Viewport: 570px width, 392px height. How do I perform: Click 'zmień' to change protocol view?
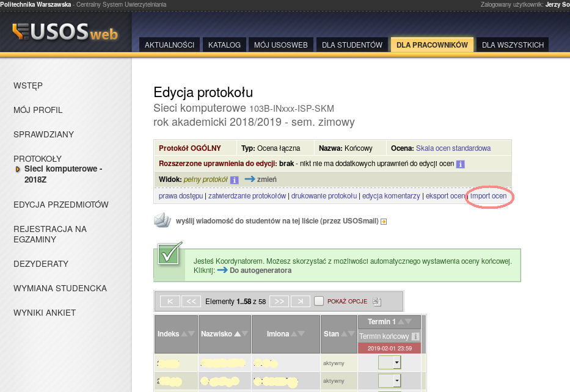[x=266, y=180]
